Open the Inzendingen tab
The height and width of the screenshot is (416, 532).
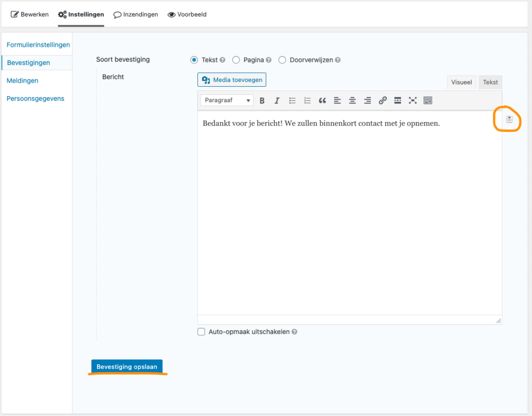(136, 15)
